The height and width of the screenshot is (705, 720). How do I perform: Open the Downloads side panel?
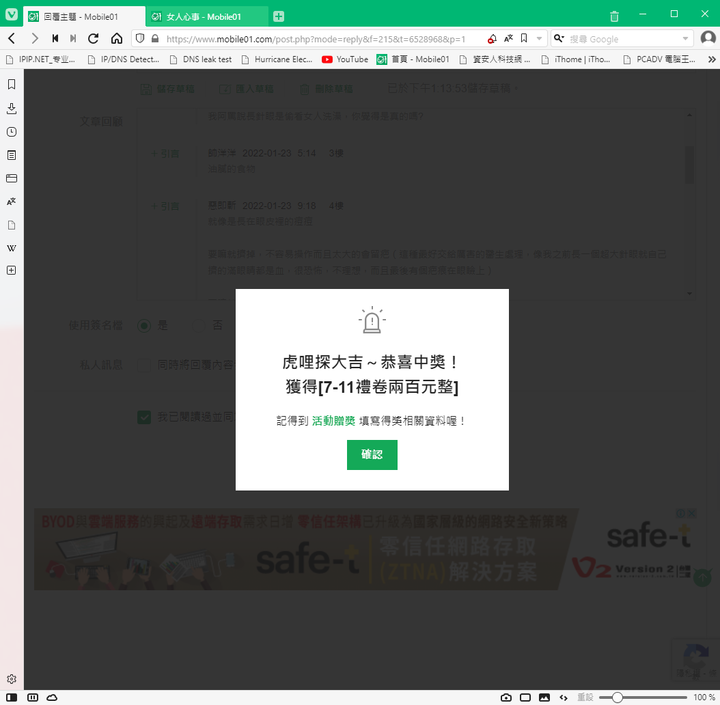pyautogui.click(x=11, y=108)
